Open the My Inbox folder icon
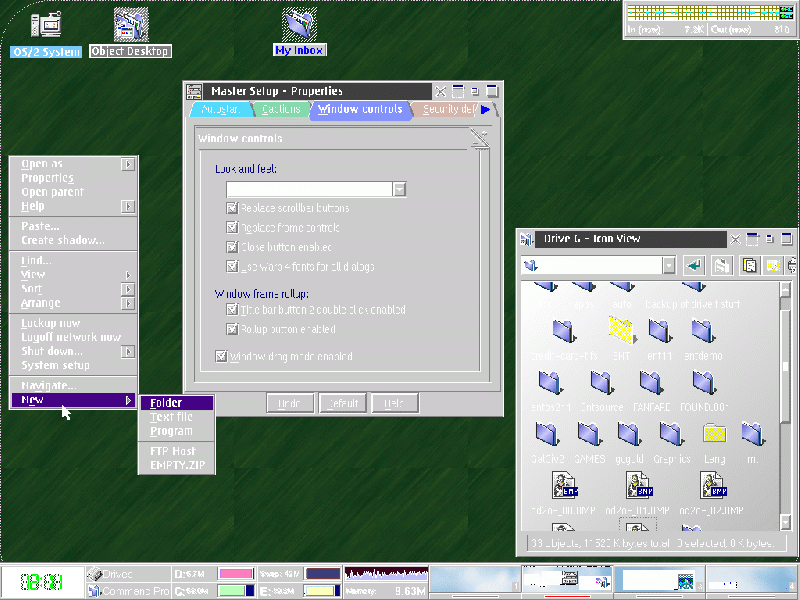Screen dimensions: 800x600 pos(299,25)
